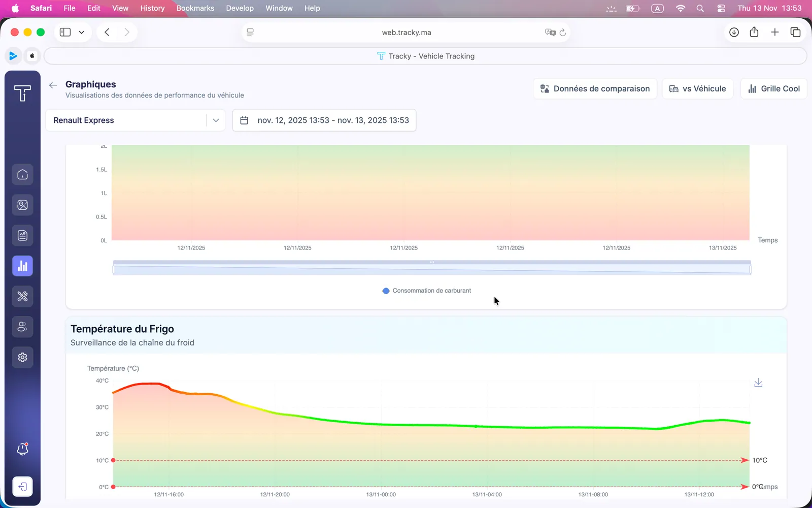Open the reports sidebar icon
The height and width of the screenshot is (508, 812).
pos(22,236)
